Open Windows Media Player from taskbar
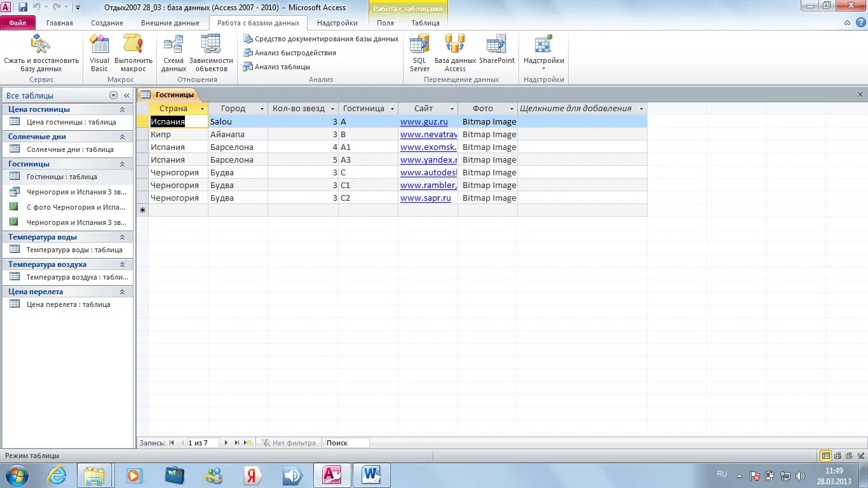 (134, 475)
